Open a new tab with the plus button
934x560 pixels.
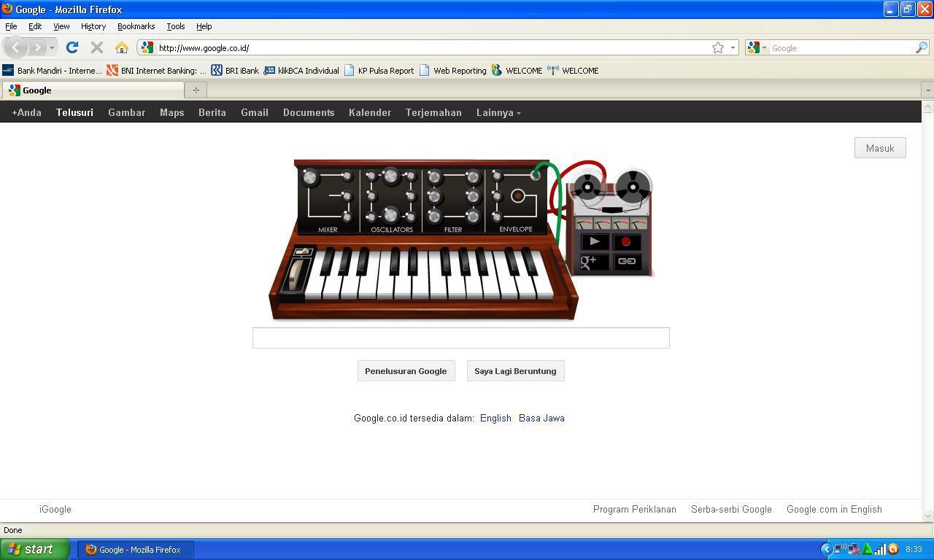click(x=196, y=90)
